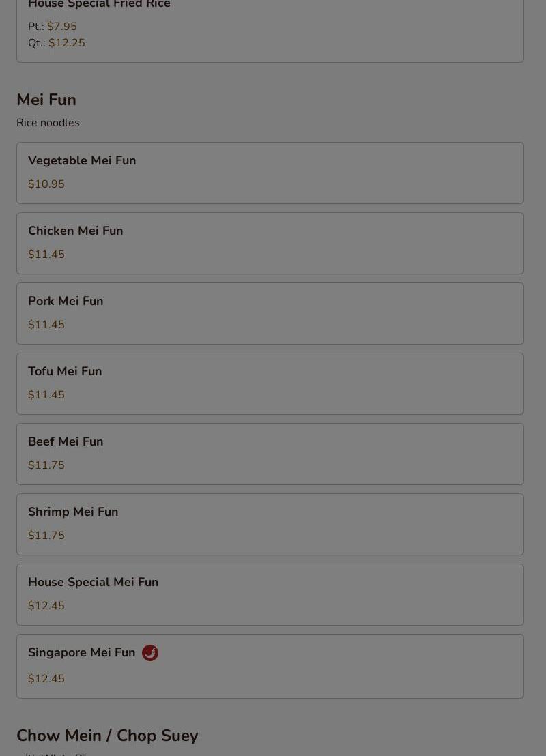Viewport: 546px width, 756px height.
Task: Open the Tofu Mei Fun item
Action: pos(270,383)
